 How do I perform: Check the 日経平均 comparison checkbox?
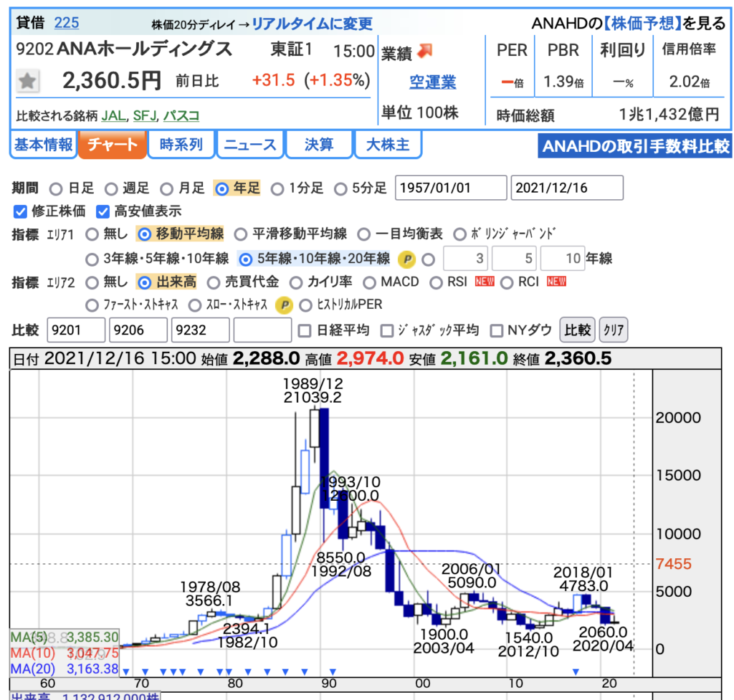pyautogui.click(x=304, y=331)
